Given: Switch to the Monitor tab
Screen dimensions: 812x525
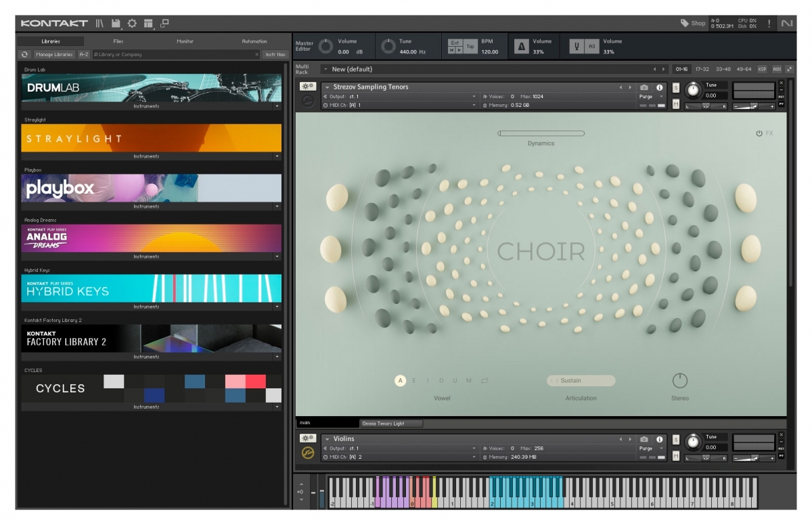Looking at the screenshot, I should click(185, 41).
